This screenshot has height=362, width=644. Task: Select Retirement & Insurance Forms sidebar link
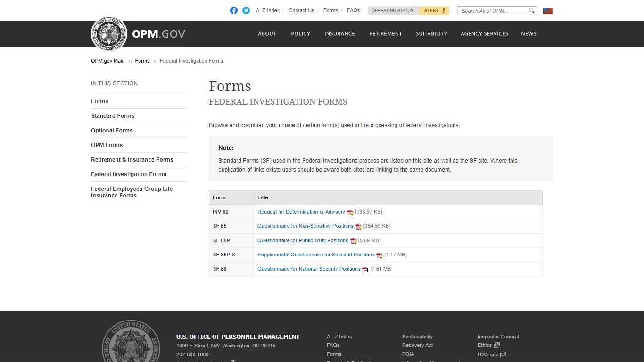(132, 160)
